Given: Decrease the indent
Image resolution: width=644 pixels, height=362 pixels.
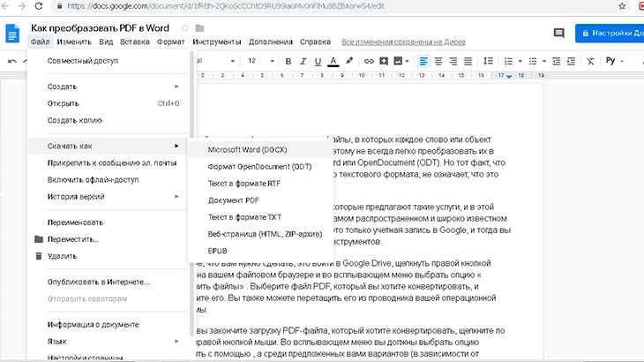Looking at the screenshot, I should (x=556, y=61).
